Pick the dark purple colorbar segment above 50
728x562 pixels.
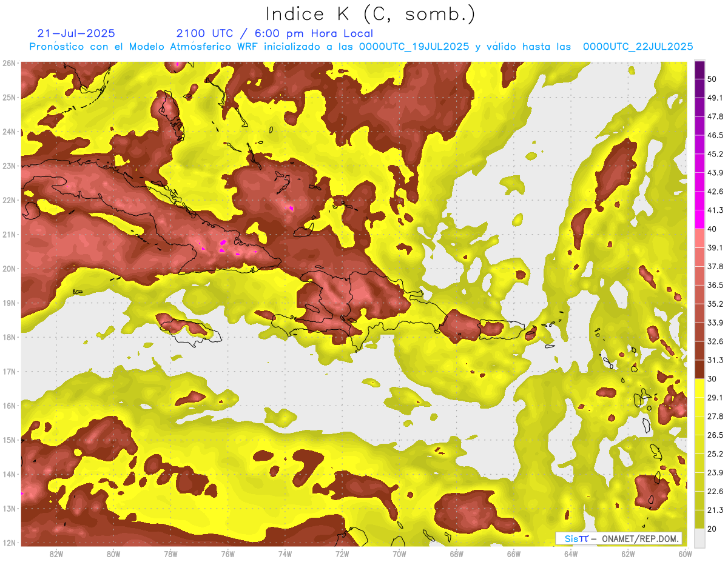[699, 70]
